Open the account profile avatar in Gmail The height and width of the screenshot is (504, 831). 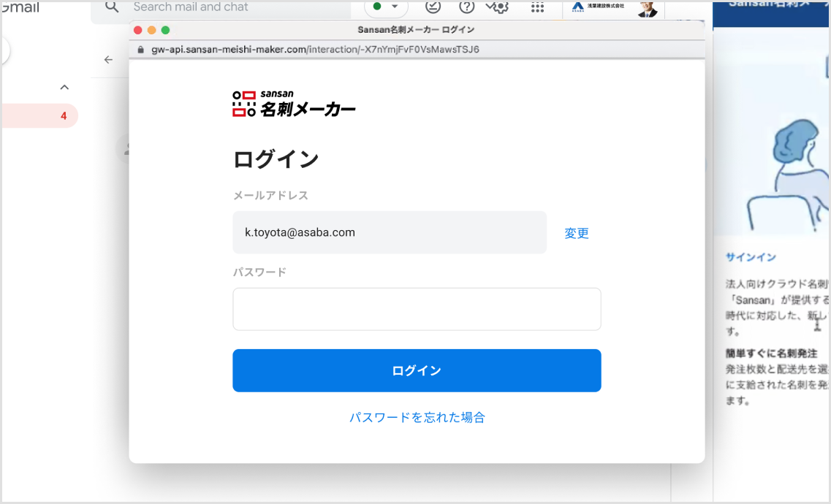coord(648,8)
